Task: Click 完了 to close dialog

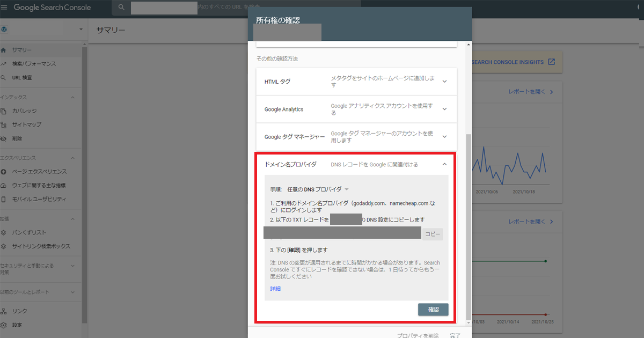Action: tap(455, 335)
